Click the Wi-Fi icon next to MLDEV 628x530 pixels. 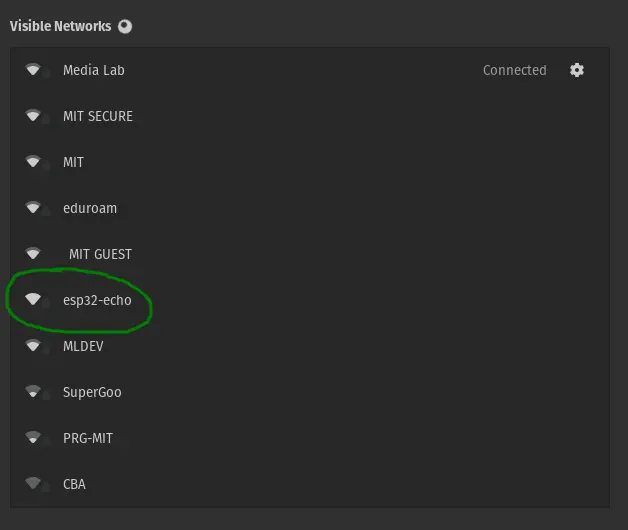pyautogui.click(x=33, y=346)
